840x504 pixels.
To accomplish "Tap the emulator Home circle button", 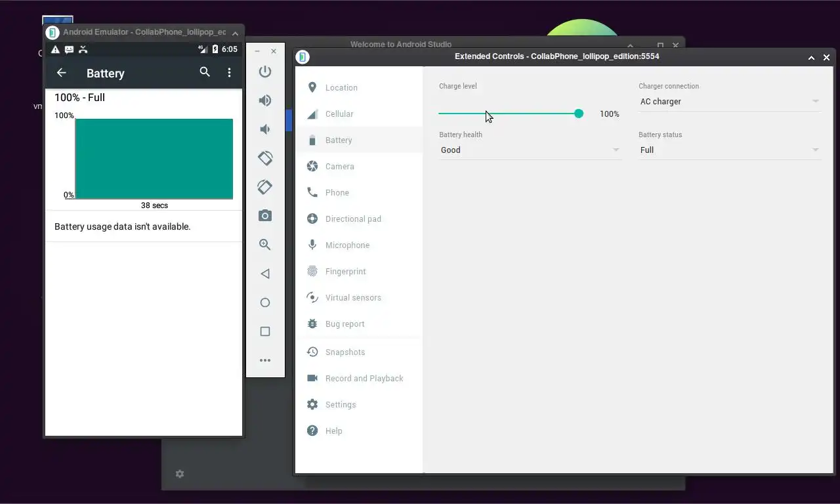I will (265, 303).
